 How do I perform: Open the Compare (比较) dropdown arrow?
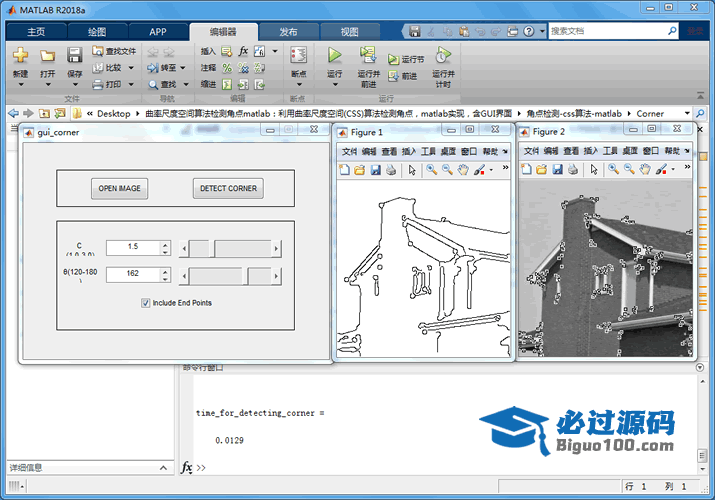point(130,68)
